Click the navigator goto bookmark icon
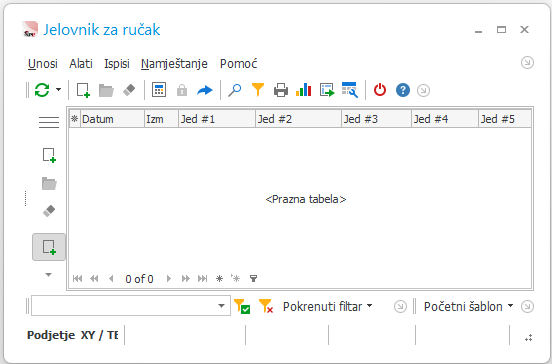 pos(236,279)
